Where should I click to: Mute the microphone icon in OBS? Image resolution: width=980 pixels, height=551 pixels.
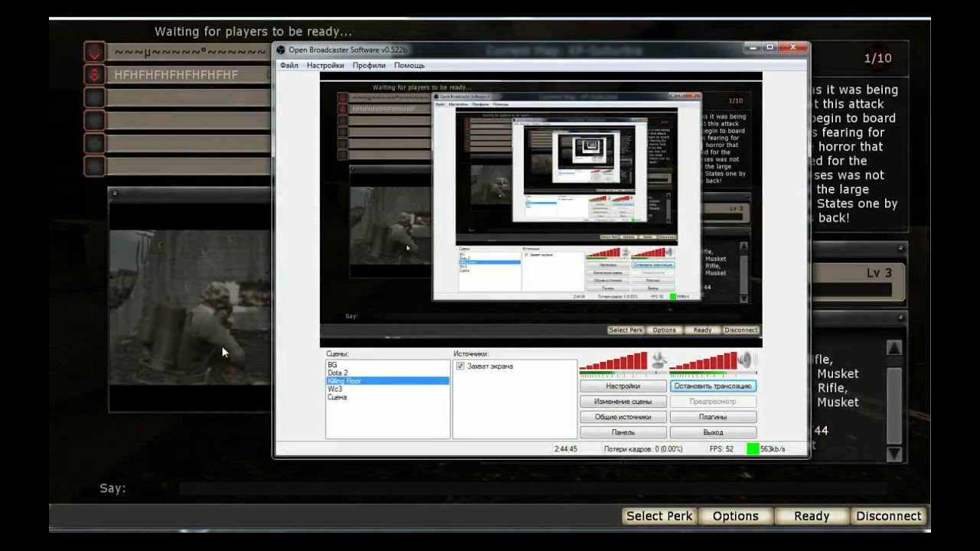pyautogui.click(x=658, y=360)
